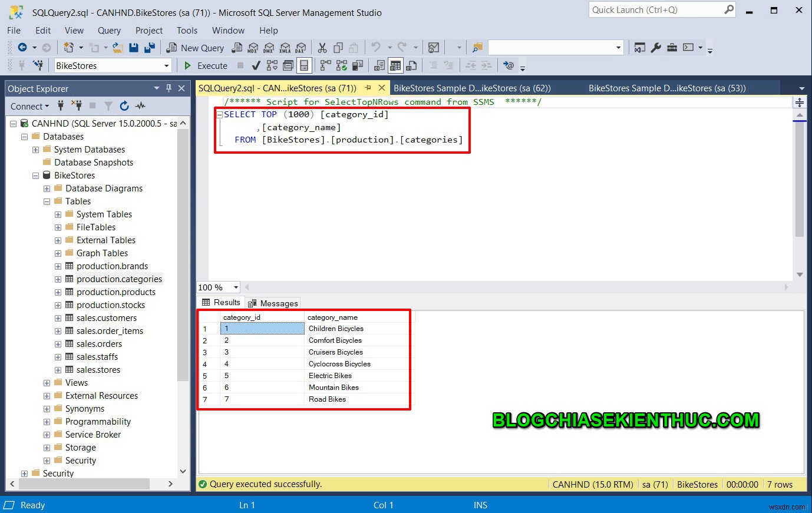This screenshot has width=812, height=513.
Task: Click the Comment Out Selected Lines icon
Action: pos(434,65)
